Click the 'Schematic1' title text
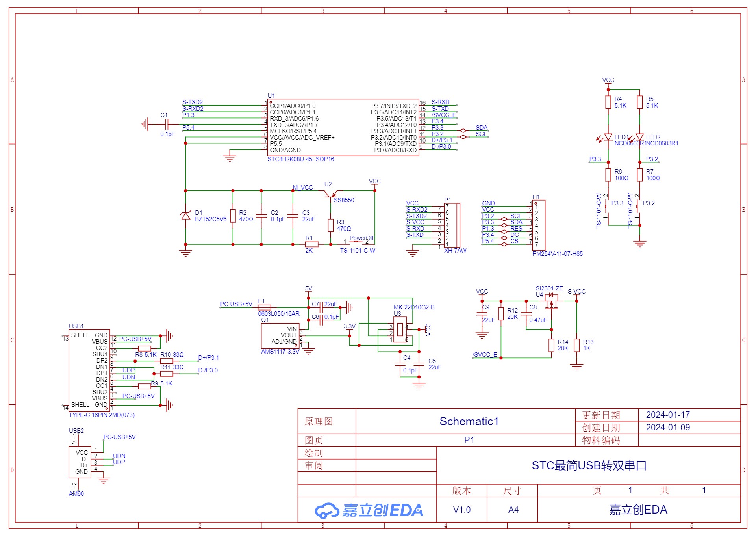The height and width of the screenshot is (536, 756). [x=469, y=421]
